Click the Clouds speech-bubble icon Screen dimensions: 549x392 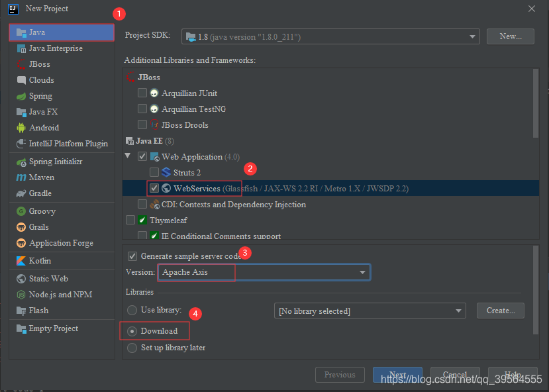coord(21,80)
